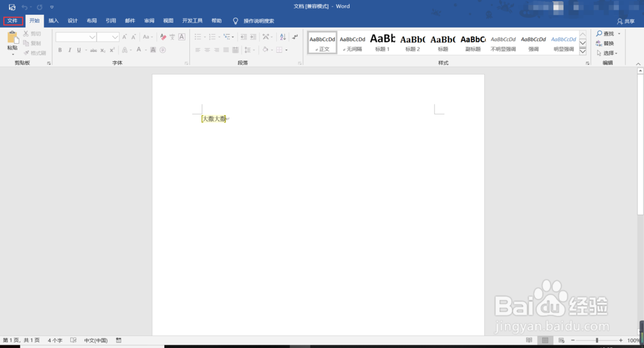Click the enclosed character circle icon
644x348 pixels.
[x=163, y=50]
